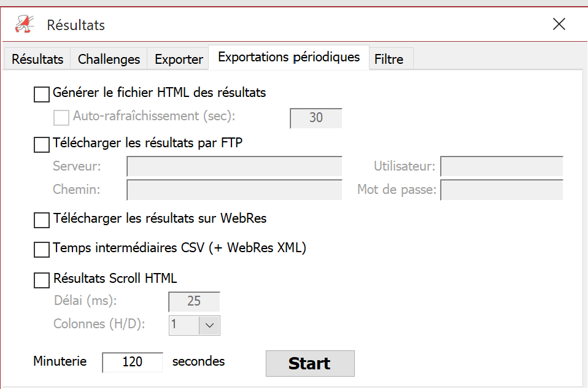Image resolution: width=588 pixels, height=389 pixels.
Task: Click the Utilisateur text field
Action: (501, 166)
